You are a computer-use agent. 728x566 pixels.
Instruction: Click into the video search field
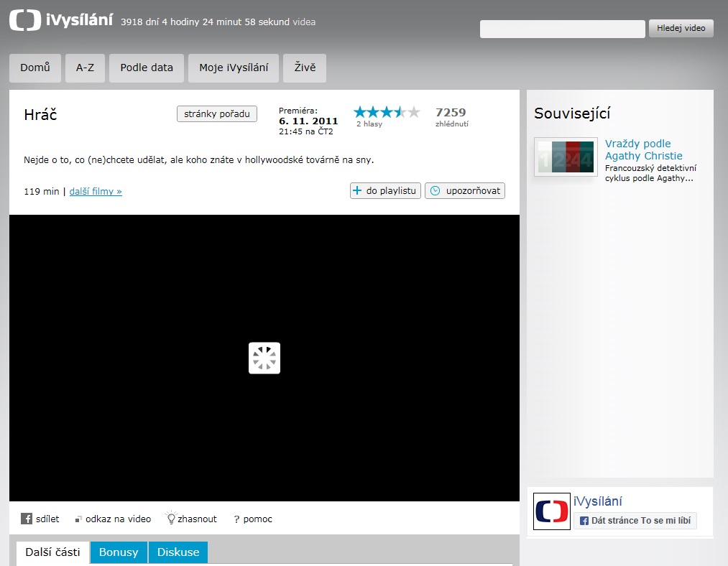[x=562, y=29]
